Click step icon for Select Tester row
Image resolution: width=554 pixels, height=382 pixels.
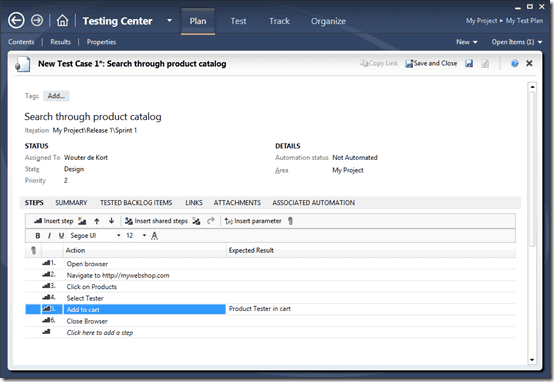46,297
